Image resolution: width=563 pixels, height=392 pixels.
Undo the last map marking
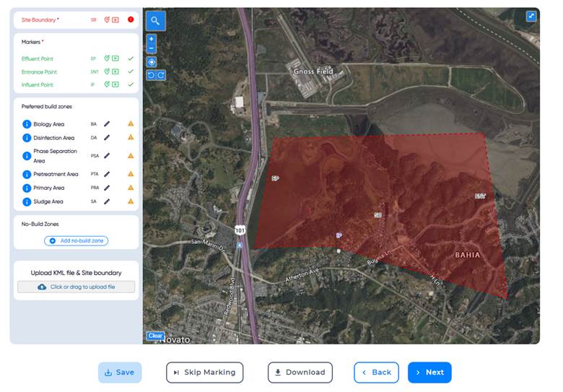pyautogui.click(x=151, y=75)
